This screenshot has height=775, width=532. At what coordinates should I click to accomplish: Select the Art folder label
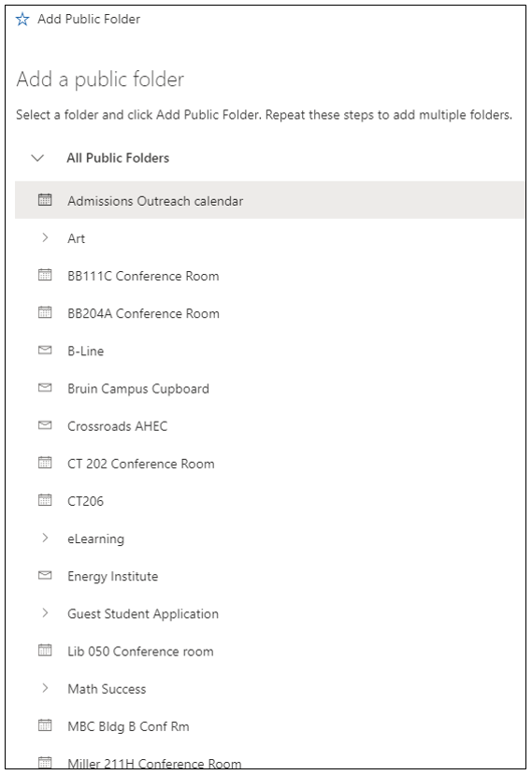point(76,238)
